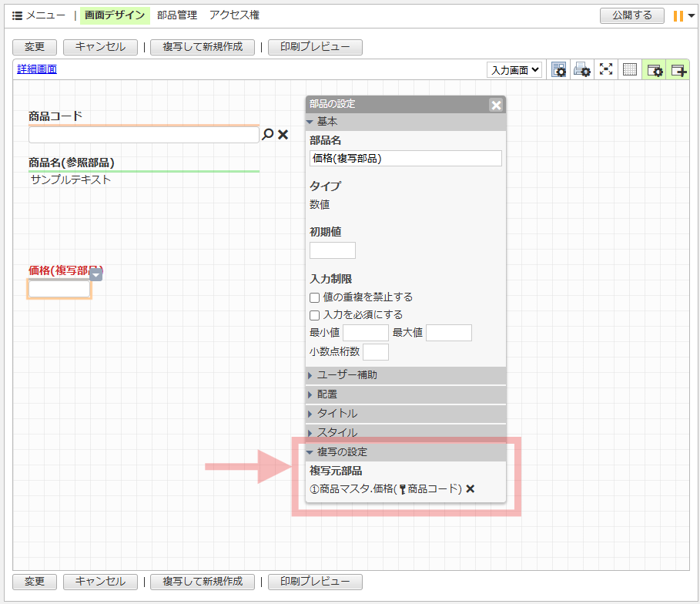Click the 商品コード input field
Image resolution: width=700 pixels, height=604 pixels.
point(144,135)
